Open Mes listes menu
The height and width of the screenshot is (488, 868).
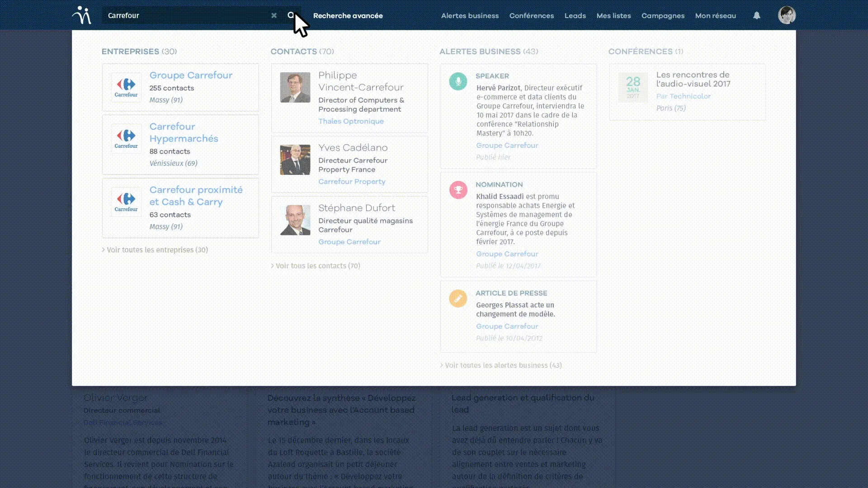coord(613,15)
